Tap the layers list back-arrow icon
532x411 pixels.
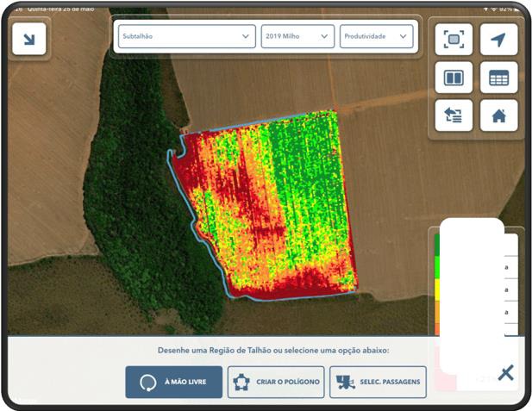[454, 115]
